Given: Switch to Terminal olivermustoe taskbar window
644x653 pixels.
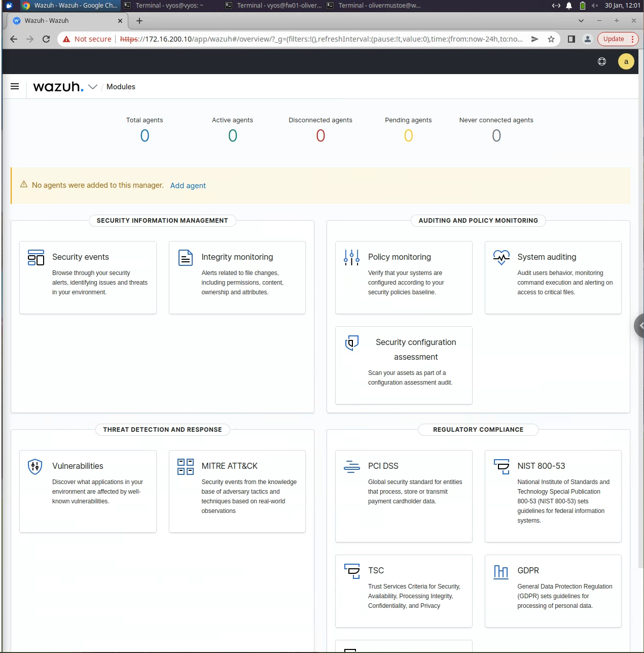Looking at the screenshot, I should 374,6.
